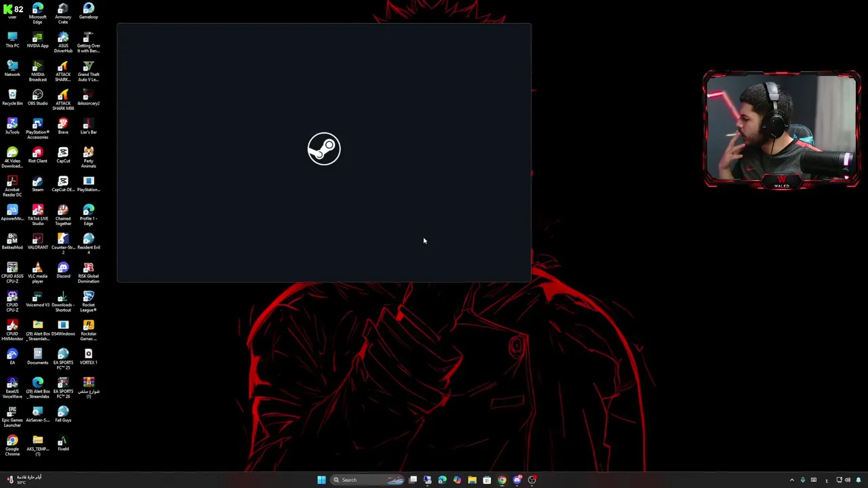The width and height of the screenshot is (868, 488).
Task: Open the Microsoft Edge desktop shortcut
Action: (37, 14)
